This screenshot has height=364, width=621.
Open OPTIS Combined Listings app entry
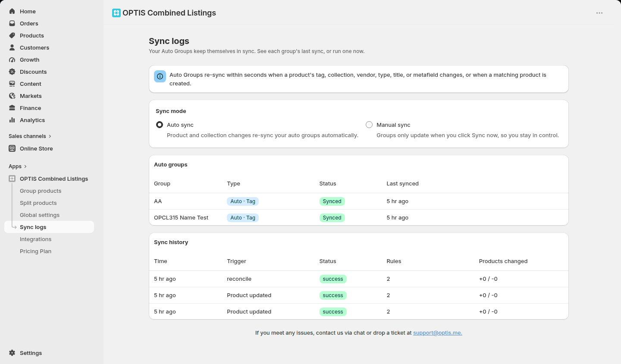[x=54, y=179]
